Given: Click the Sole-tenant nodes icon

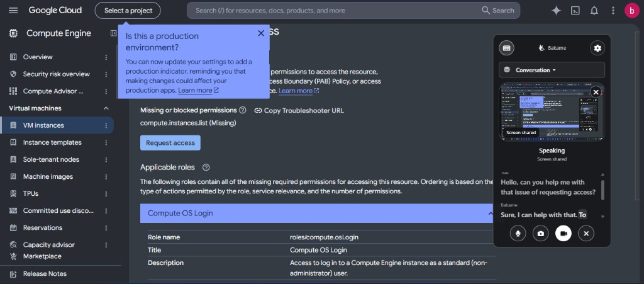Looking at the screenshot, I should coord(13,159).
